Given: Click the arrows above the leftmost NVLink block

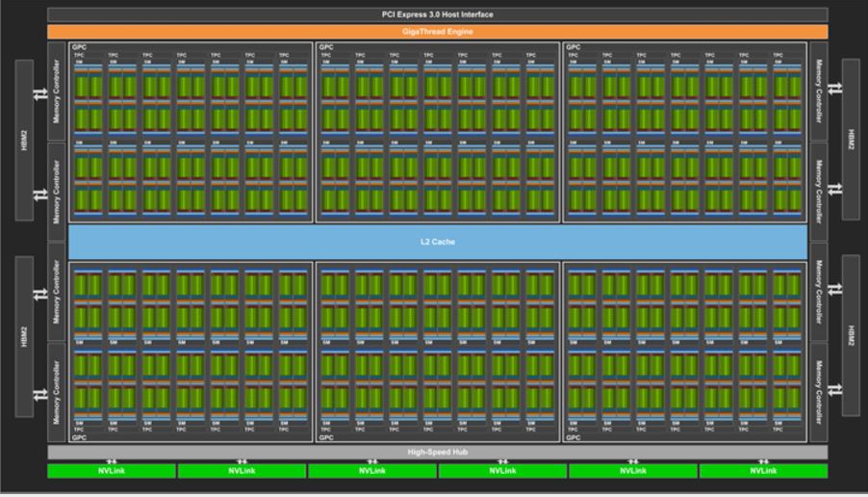Looking at the screenshot, I should pos(112,461).
